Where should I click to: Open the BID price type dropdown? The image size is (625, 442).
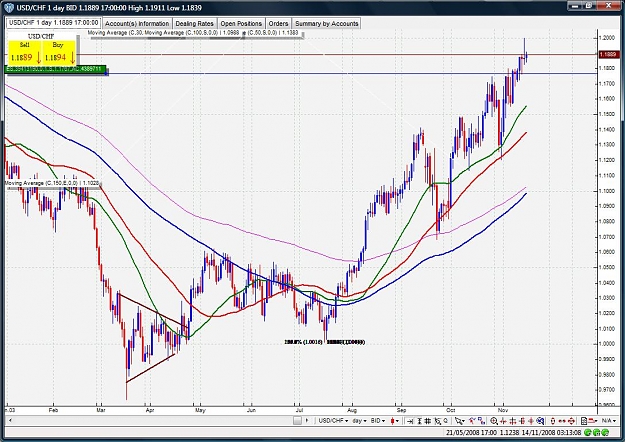379,421
